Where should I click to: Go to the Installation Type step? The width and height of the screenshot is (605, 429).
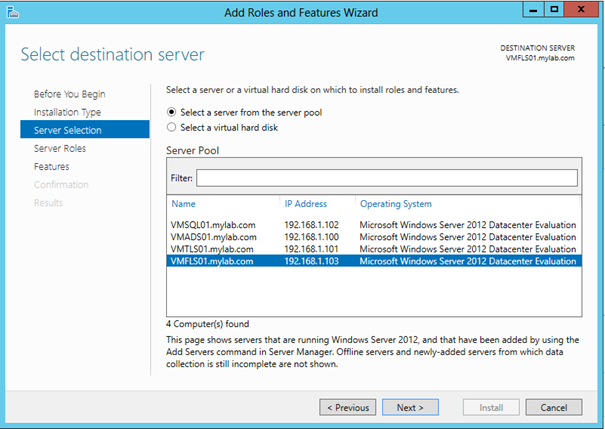point(67,112)
